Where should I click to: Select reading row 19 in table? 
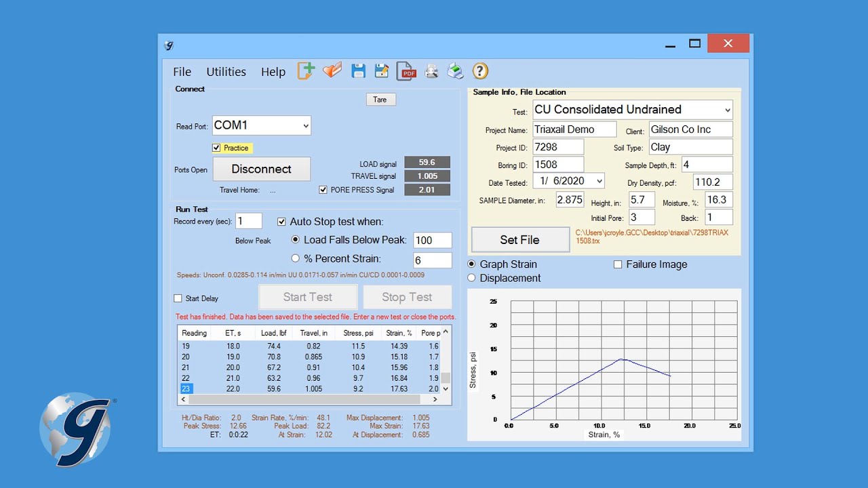pyautogui.click(x=309, y=346)
